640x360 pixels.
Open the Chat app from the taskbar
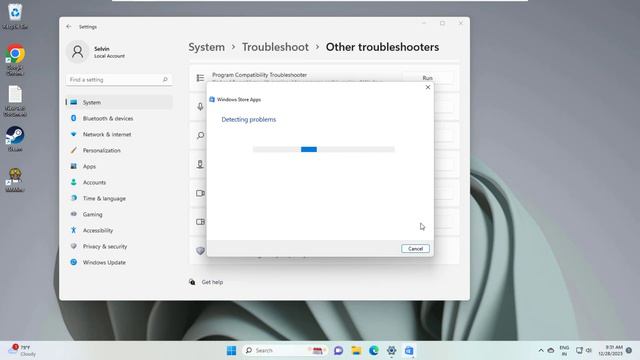pos(338,351)
